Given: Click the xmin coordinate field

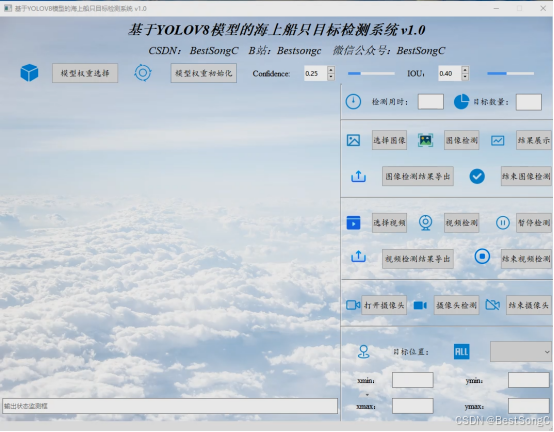Looking at the screenshot, I should (x=413, y=380).
